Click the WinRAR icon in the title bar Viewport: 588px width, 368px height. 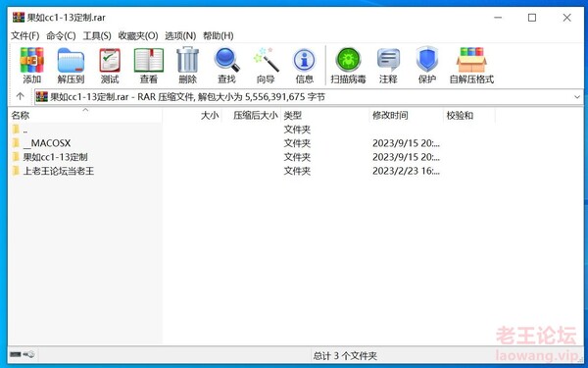19,18
